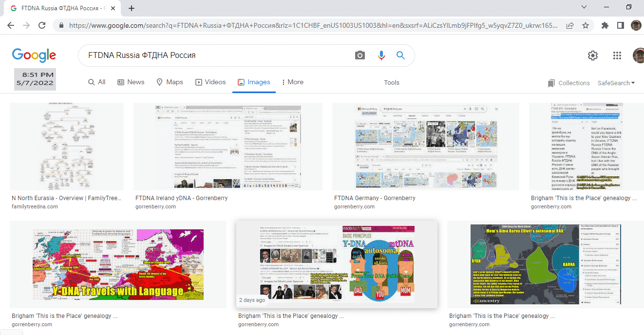Open Y-DNA Travels with Language thumbnail
The width and height of the screenshot is (644, 335).
point(118,264)
